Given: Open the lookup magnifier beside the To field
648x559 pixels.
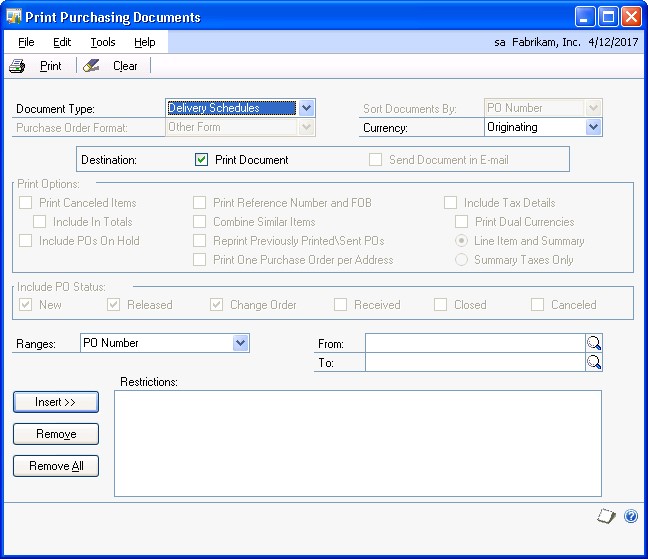Looking at the screenshot, I should 594,362.
